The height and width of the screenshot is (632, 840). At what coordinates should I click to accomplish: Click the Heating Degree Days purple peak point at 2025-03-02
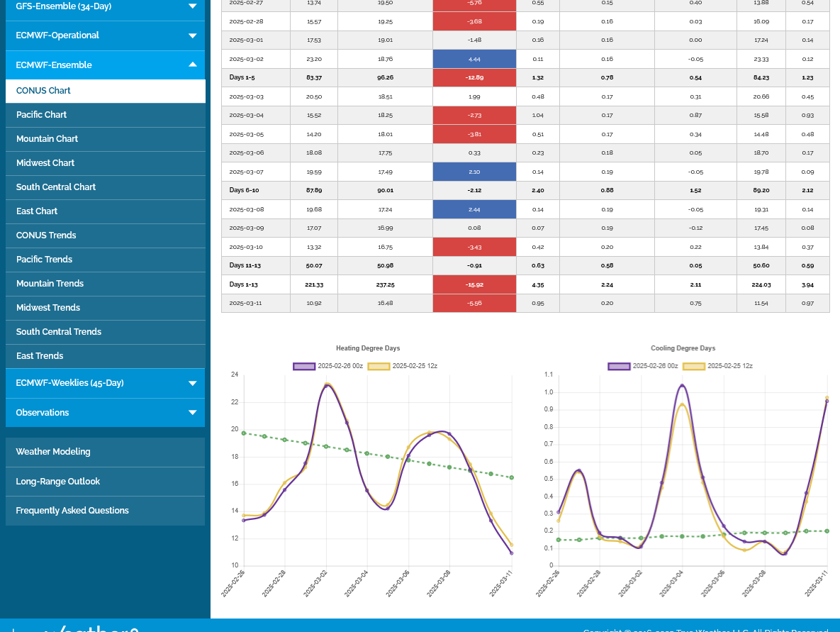pyautogui.click(x=327, y=386)
